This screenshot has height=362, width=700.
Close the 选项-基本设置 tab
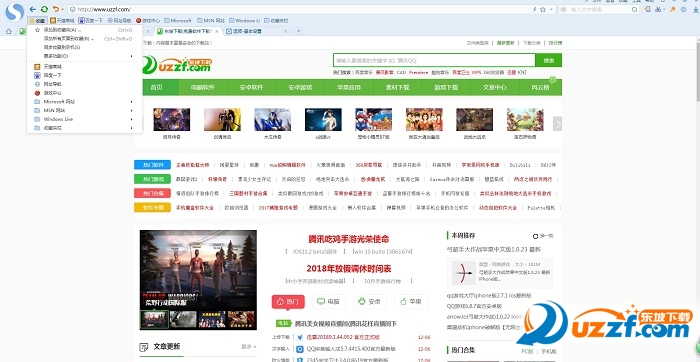286,31
